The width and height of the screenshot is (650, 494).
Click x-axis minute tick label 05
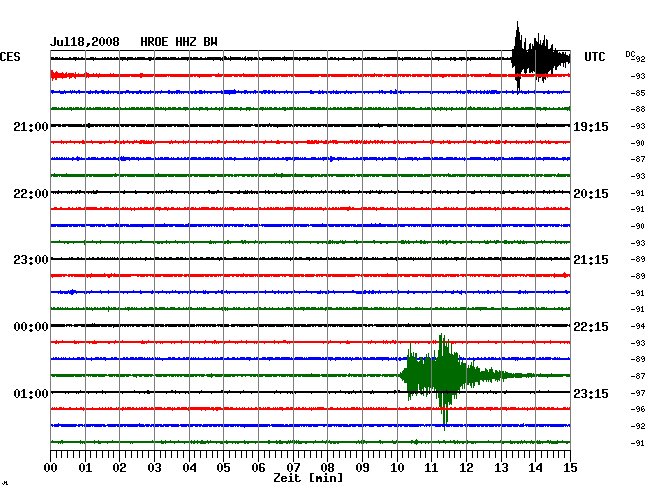coord(223,468)
